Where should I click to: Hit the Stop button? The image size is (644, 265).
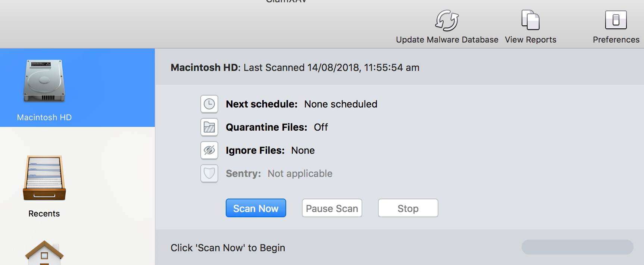pos(408,208)
